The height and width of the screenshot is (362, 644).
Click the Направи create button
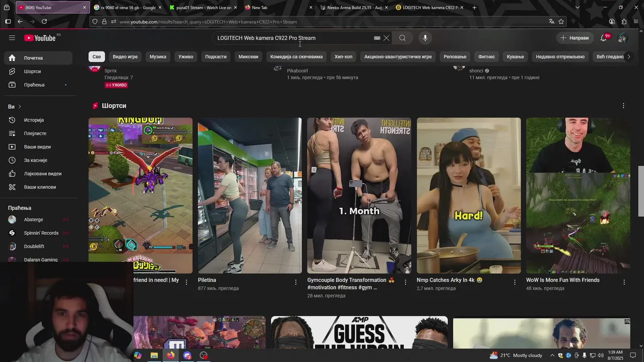point(575,38)
